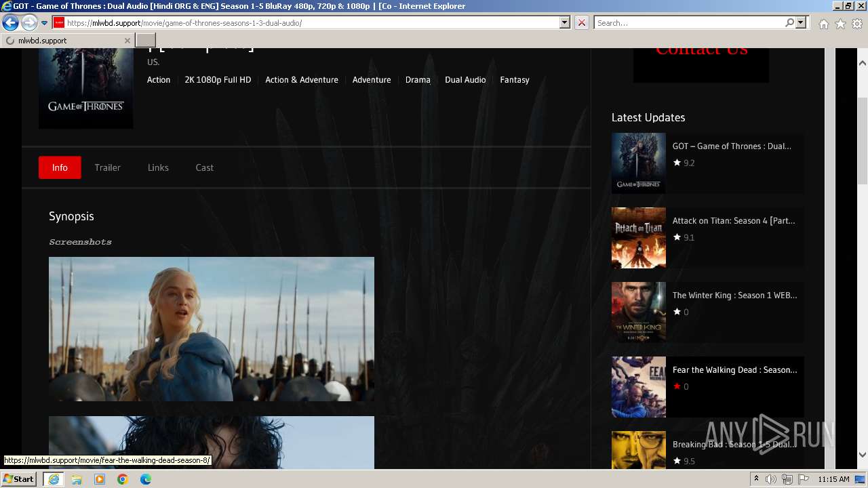
Task: Open the Dual Audio category link
Action: click(465, 80)
